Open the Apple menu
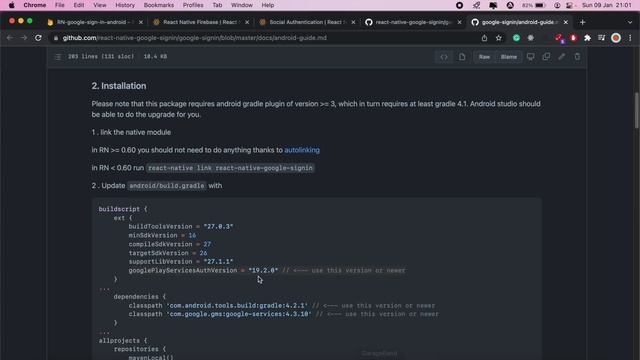Screen dimensions: 640x360 coord(11,5)
